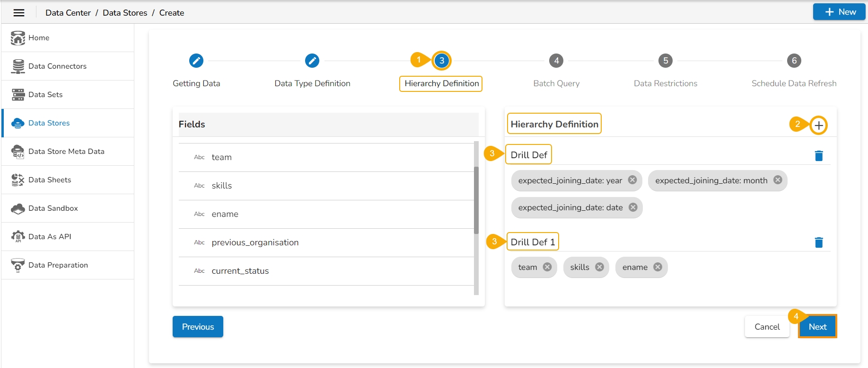Jump to step 4 Batch Query

(x=556, y=61)
